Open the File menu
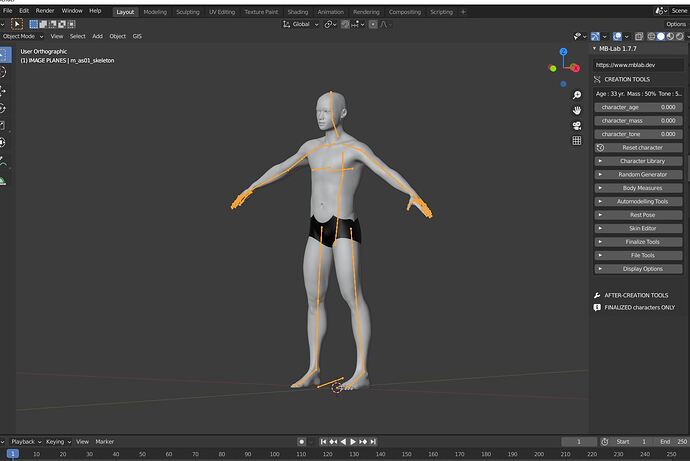The width and height of the screenshot is (690, 461). tap(7, 11)
